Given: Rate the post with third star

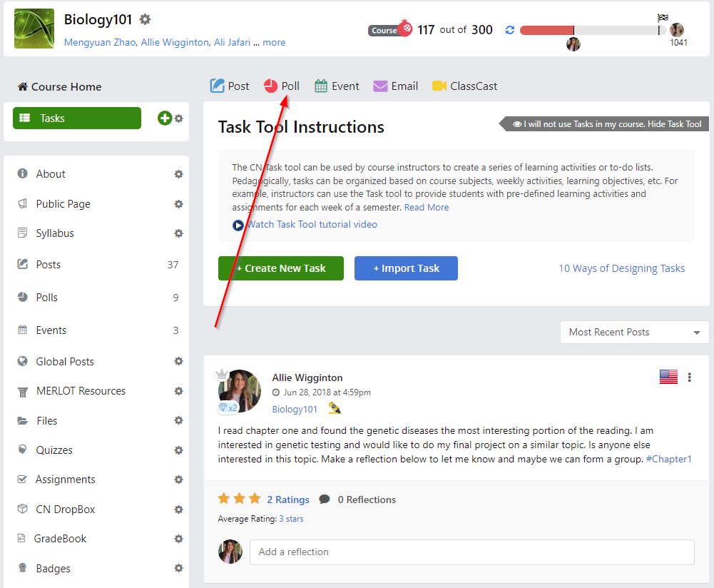Looking at the screenshot, I should 255,499.
